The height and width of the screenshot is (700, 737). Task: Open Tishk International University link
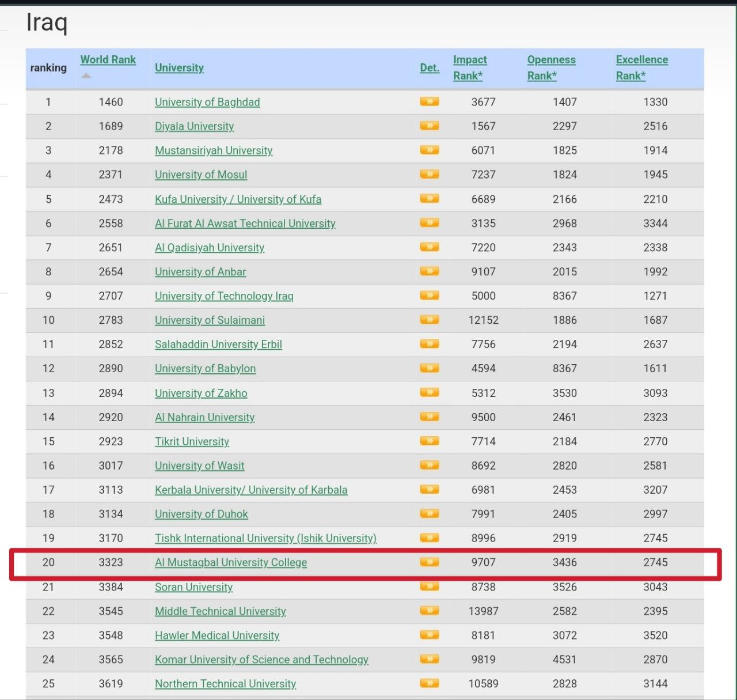[x=265, y=538]
